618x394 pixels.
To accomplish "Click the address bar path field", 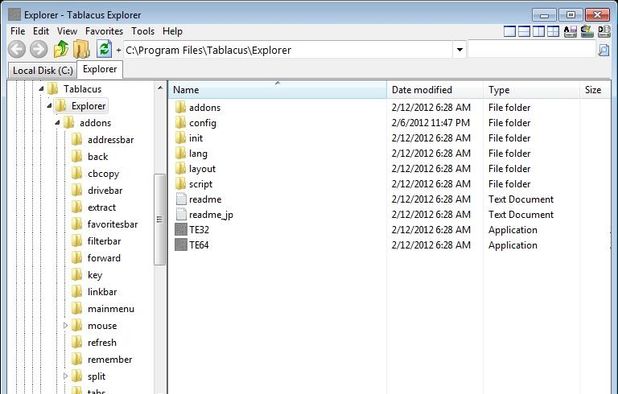I will (x=288, y=50).
